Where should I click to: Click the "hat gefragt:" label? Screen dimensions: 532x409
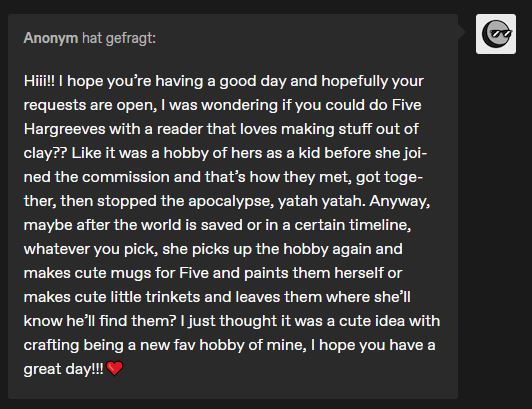point(119,38)
